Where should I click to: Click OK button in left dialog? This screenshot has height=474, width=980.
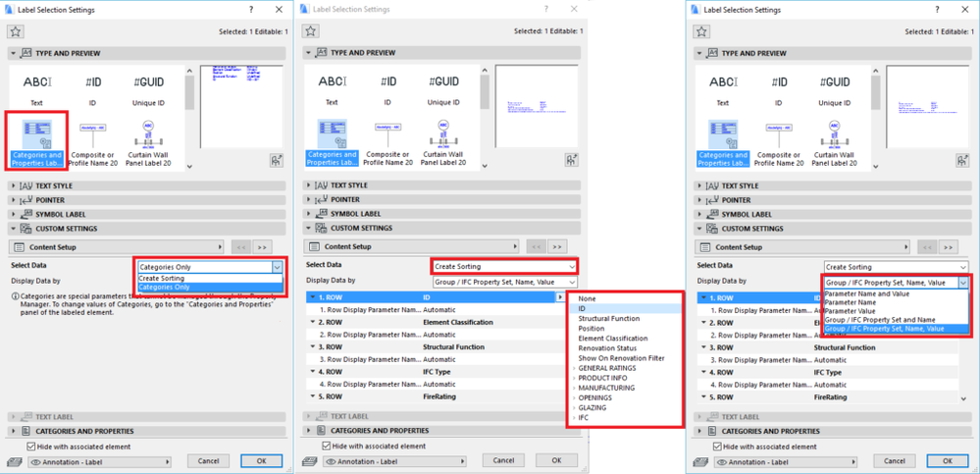point(261,461)
